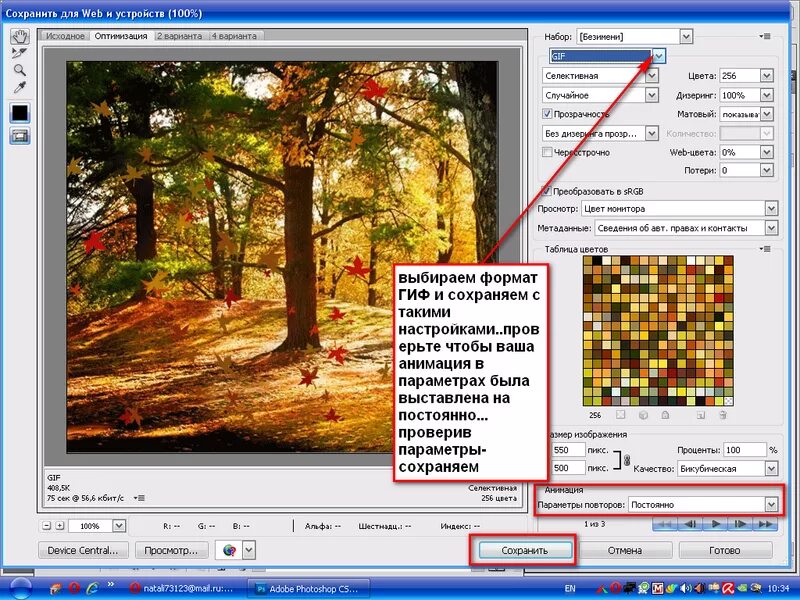The image size is (800, 600).
Task: Switch to the 2 варианта tab
Action: 179,36
